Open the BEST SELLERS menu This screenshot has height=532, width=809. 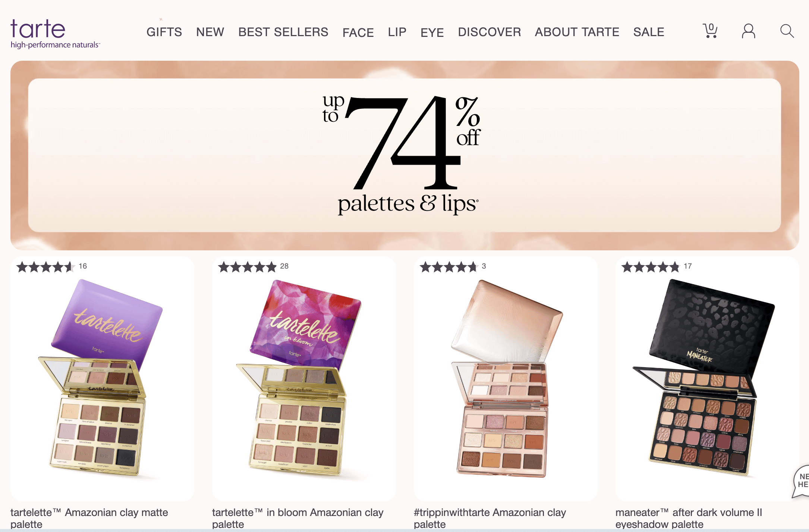283,32
